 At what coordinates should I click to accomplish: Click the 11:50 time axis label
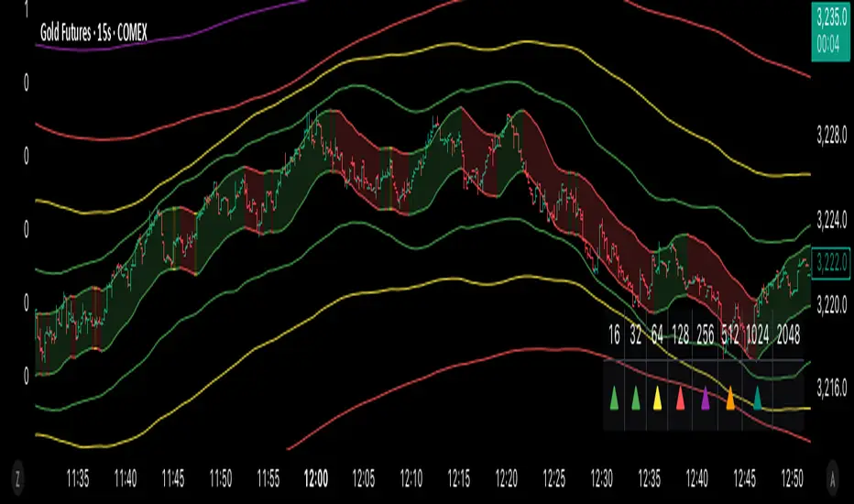coord(221,479)
